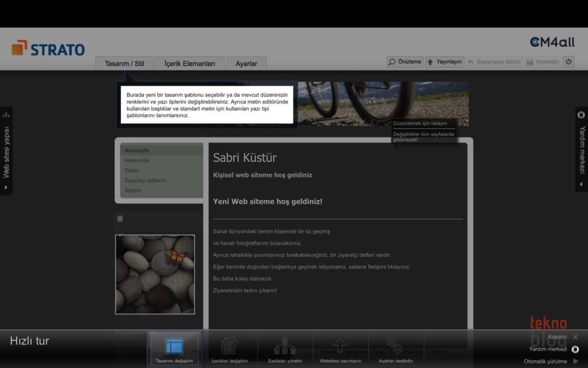Click the Önizleme preview button
This screenshot has height=368, width=588.
(405, 62)
